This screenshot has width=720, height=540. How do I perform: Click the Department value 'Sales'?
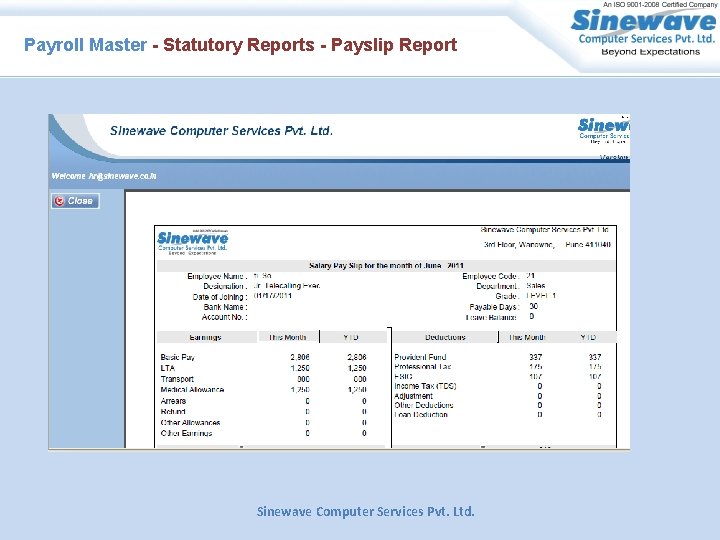536,286
